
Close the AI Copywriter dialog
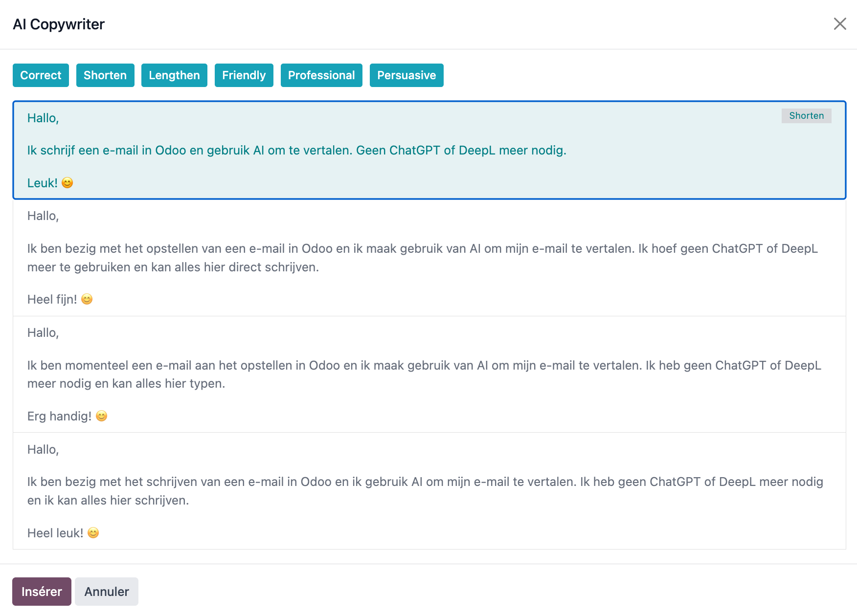(x=840, y=23)
